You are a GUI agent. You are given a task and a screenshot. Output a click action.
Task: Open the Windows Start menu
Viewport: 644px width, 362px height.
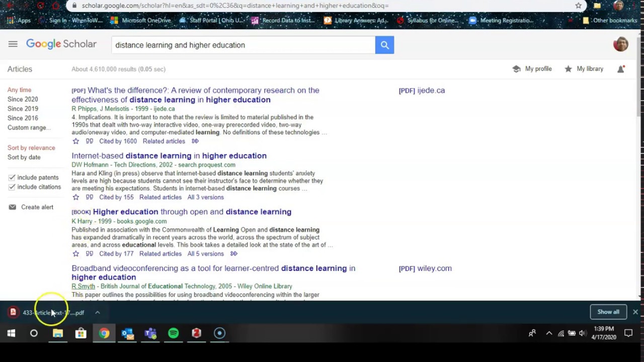click(x=11, y=333)
